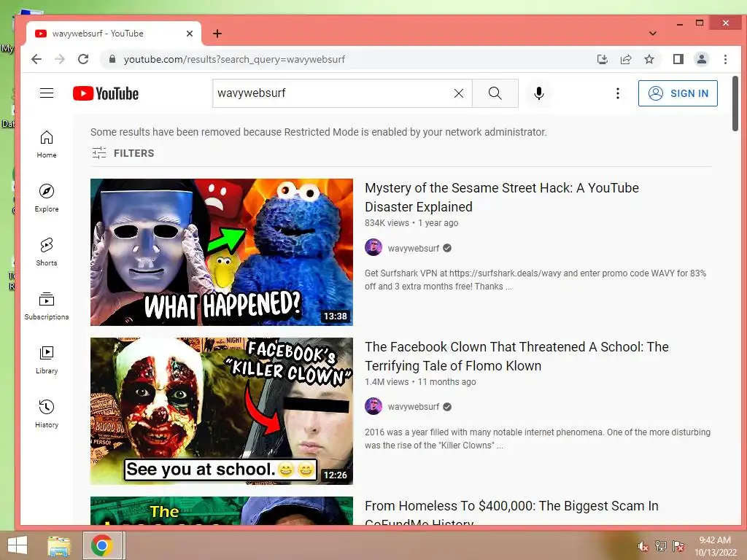
Task: Close the wavywebsurf YouTube tab
Action: pyautogui.click(x=190, y=34)
